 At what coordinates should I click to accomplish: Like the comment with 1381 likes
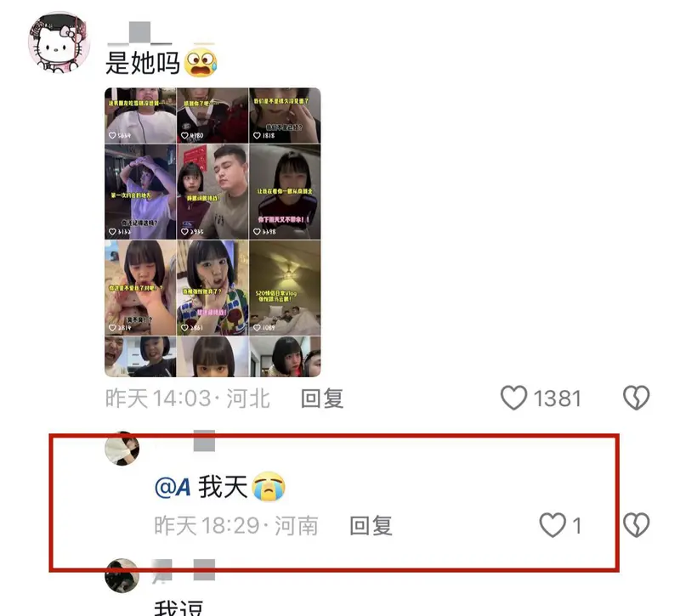pos(541,398)
